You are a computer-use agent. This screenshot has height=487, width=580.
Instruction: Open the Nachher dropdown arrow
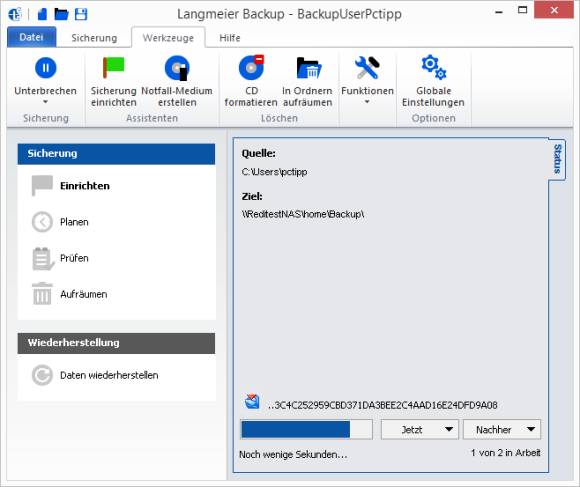531,429
